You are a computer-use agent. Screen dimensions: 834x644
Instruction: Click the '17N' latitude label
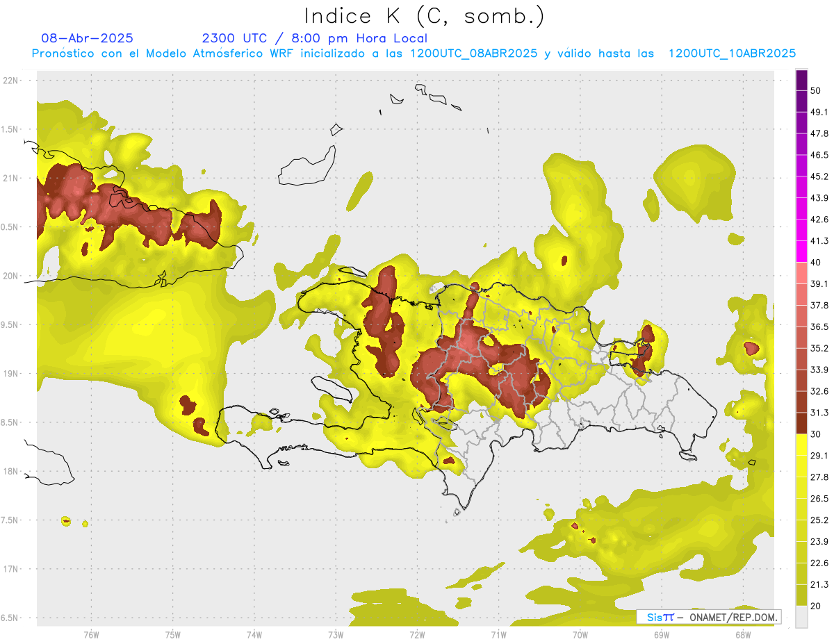pos(10,569)
